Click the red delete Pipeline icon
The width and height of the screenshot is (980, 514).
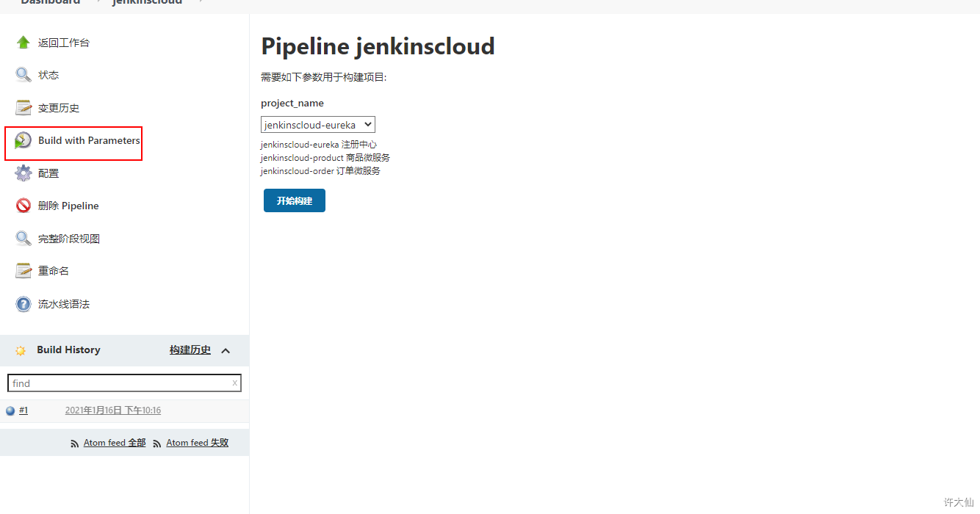(24, 206)
